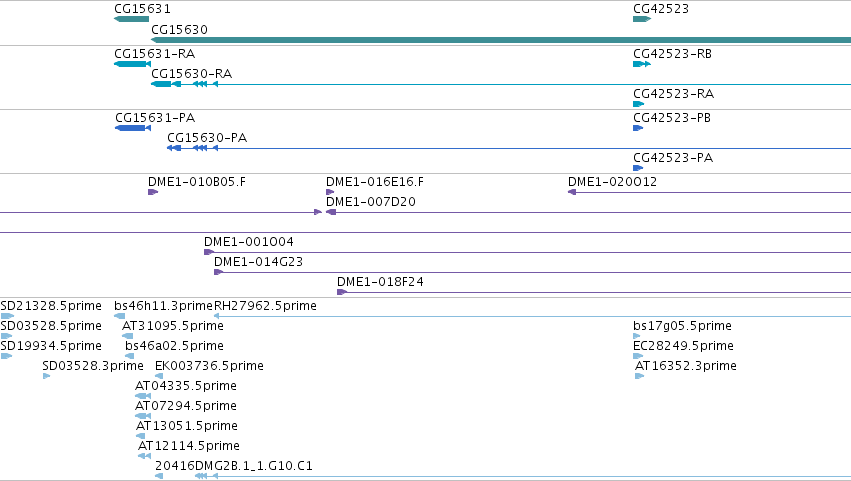Select the DME1-020O12 feature arrowhead
The image size is (851, 481).
click(572, 192)
